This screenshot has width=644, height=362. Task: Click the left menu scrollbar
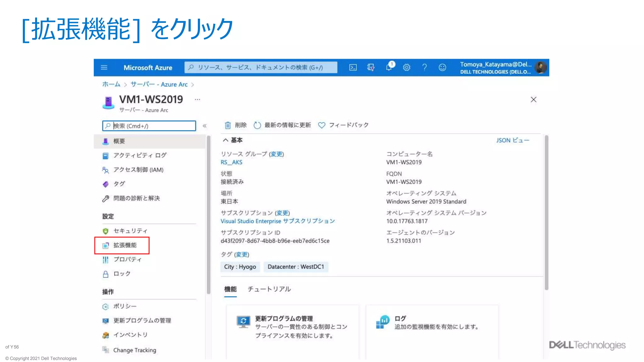pyautogui.click(x=208, y=215)
